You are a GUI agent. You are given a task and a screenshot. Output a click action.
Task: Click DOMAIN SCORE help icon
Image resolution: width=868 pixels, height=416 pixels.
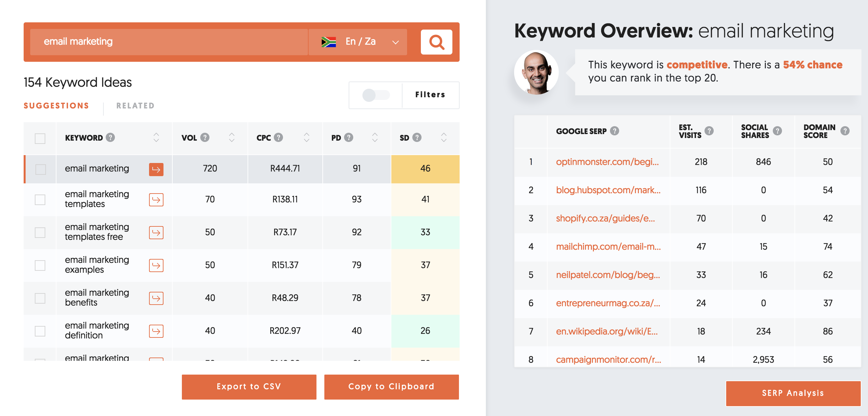point(845,130)
